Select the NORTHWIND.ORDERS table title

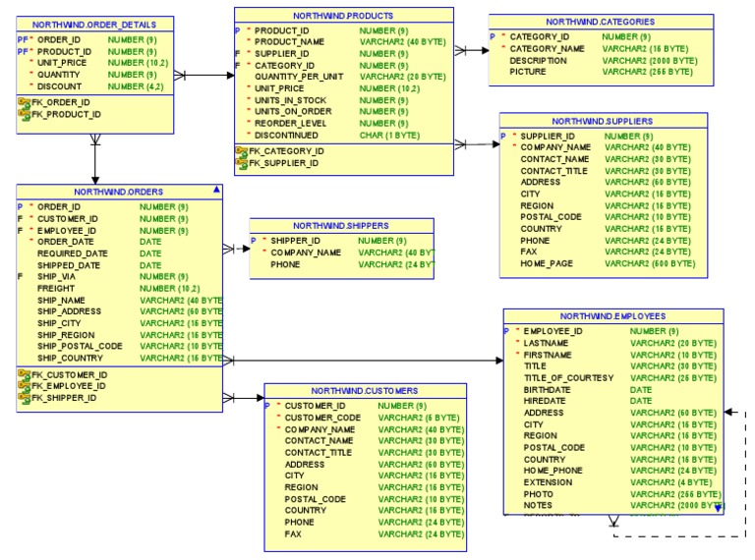click(118, 192)
